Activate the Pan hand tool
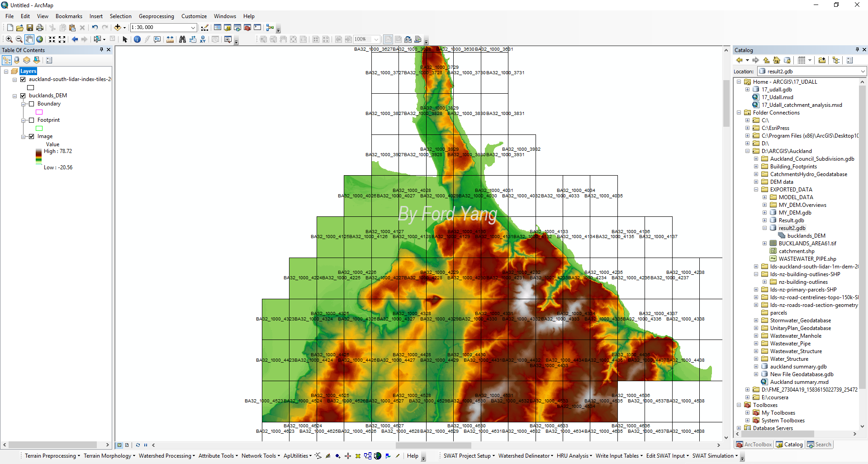 [x=29, y=39]
